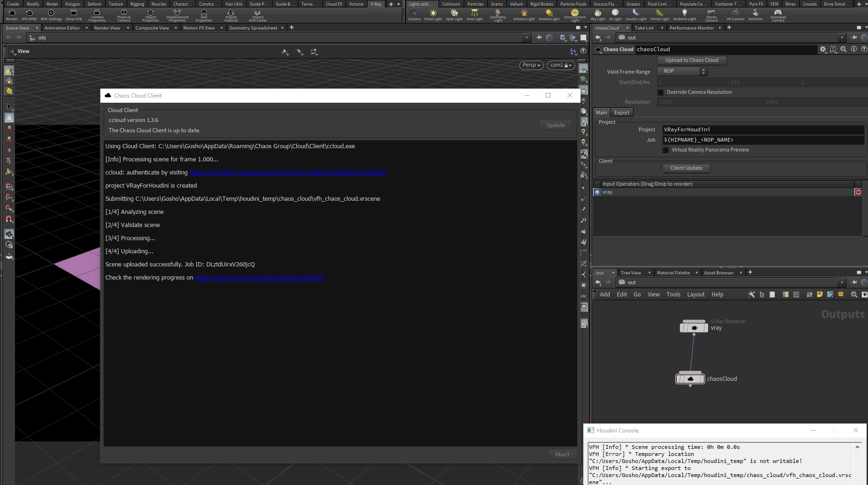Click the Job name input field
Screen dimensions: 868x485
pyautogui.click(x=763, y=140)
